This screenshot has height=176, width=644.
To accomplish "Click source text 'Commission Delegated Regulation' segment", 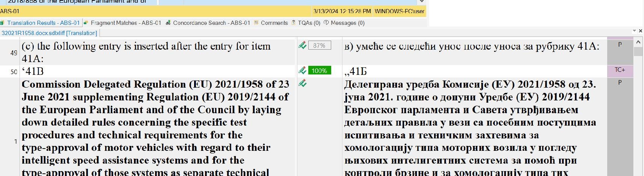I will coord(155,128).
